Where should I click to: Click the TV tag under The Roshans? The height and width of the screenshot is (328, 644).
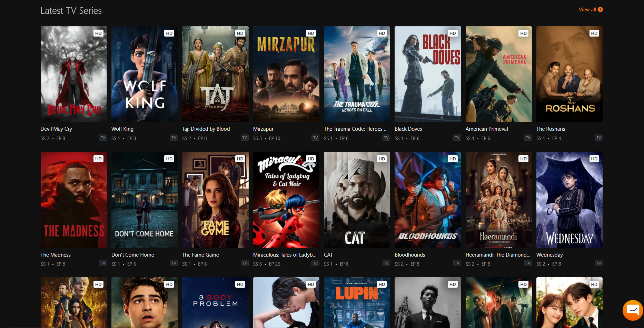[599, 138]
